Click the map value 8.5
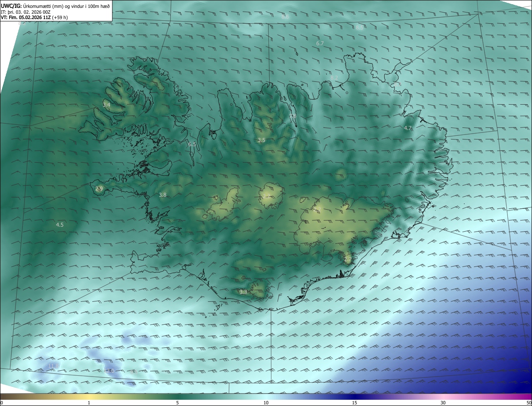This screenshot has width=532, height=406. [x=360, y=27]
